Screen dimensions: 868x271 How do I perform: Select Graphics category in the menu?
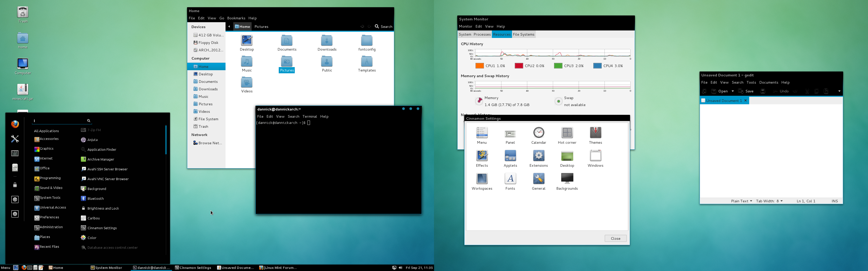point(44,149)
